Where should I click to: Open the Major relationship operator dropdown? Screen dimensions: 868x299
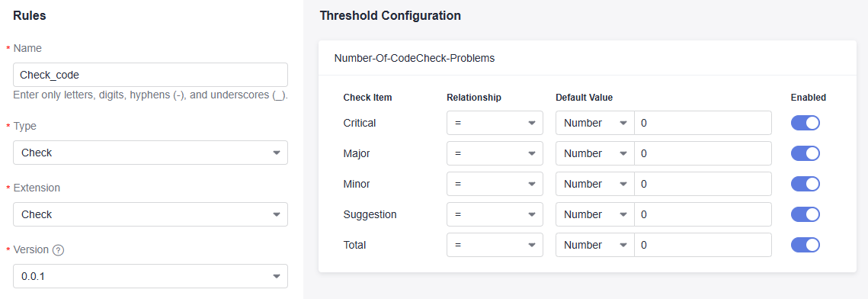click(x=495, y=153)
